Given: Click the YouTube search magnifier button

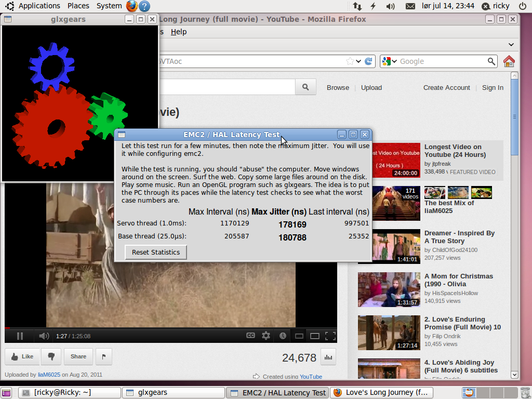Looking at the screenshot, I should coord(305,87).
